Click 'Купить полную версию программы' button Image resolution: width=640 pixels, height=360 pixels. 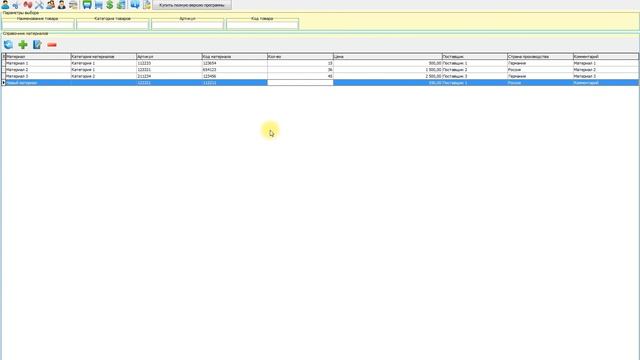click(x=192, y=5)
